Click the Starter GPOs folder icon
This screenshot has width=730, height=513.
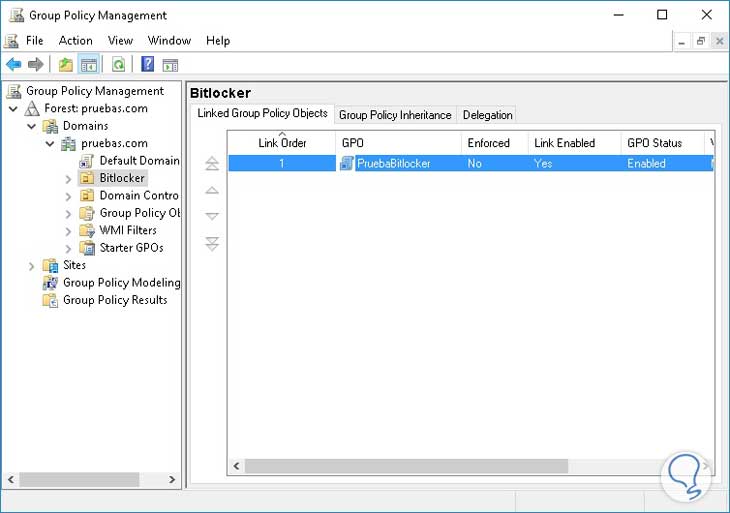[x=87, y=248]
